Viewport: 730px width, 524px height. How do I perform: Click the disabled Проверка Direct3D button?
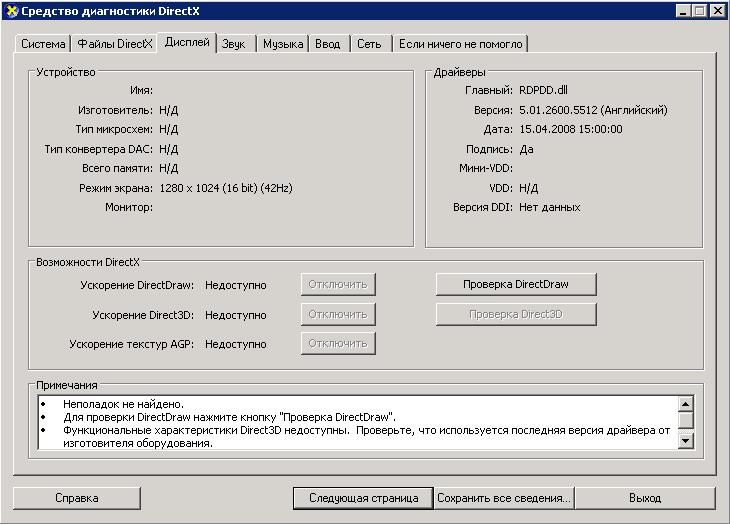tap(516, 315)
